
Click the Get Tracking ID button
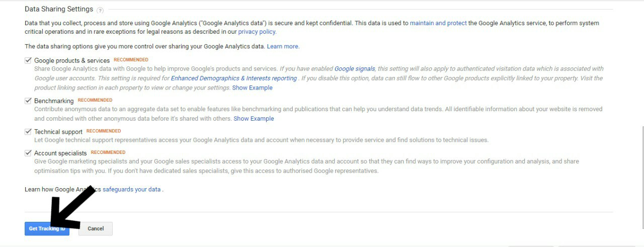(47, 229)
